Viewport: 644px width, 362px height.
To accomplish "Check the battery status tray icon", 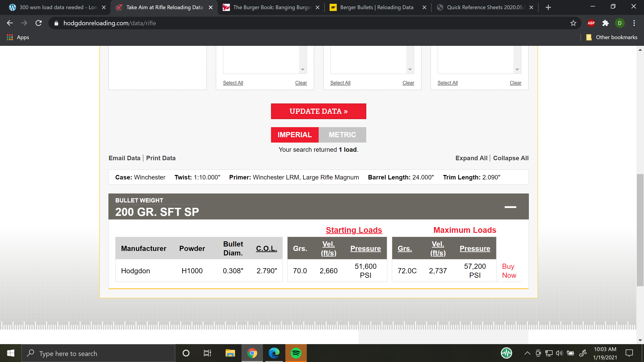I will 570,353.
